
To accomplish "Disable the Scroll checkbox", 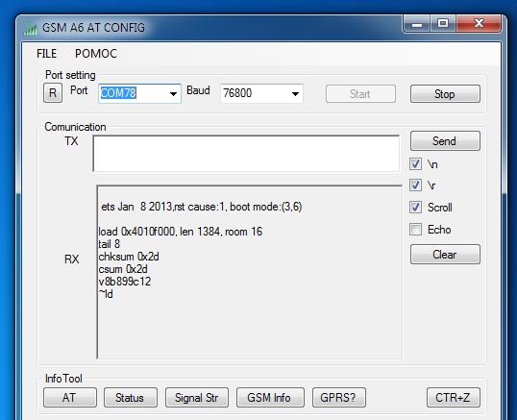I will (x=415, y=208).
